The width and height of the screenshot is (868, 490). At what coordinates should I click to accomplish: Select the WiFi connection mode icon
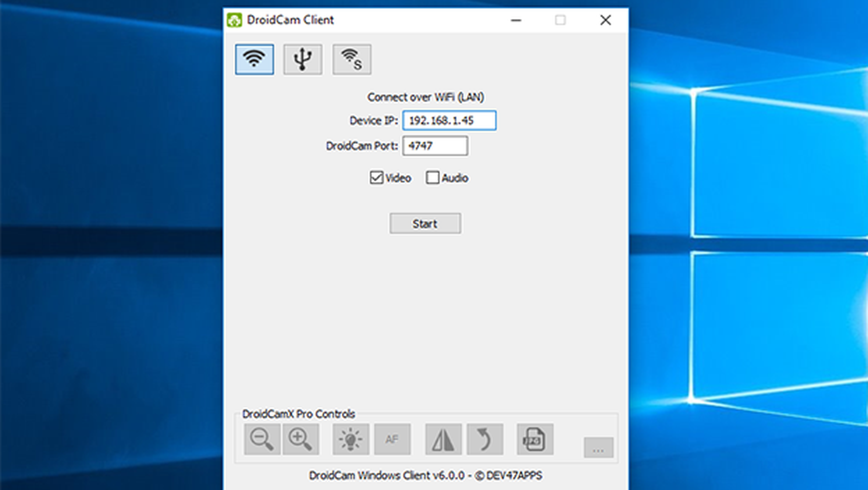tap(254, 59)
